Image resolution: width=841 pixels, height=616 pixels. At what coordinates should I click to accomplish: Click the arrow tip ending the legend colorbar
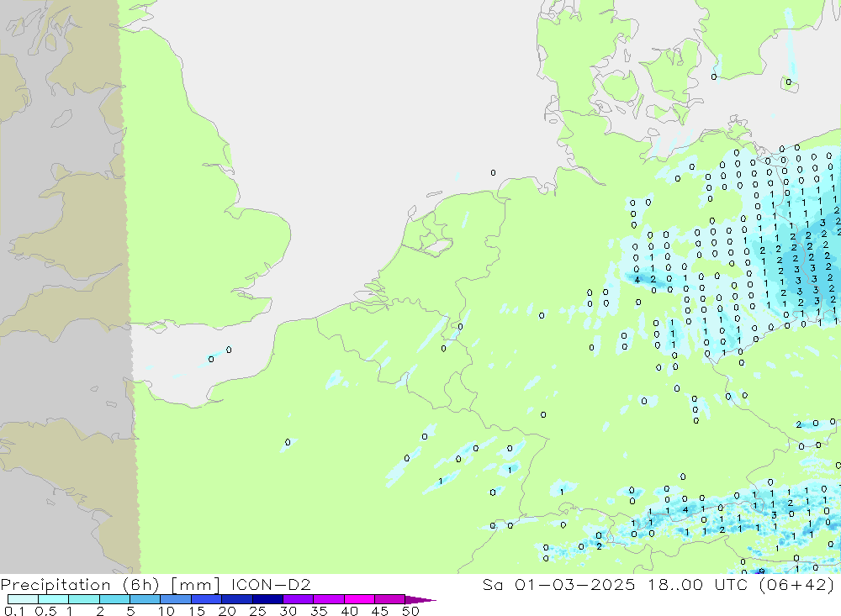tap(421, 599)
